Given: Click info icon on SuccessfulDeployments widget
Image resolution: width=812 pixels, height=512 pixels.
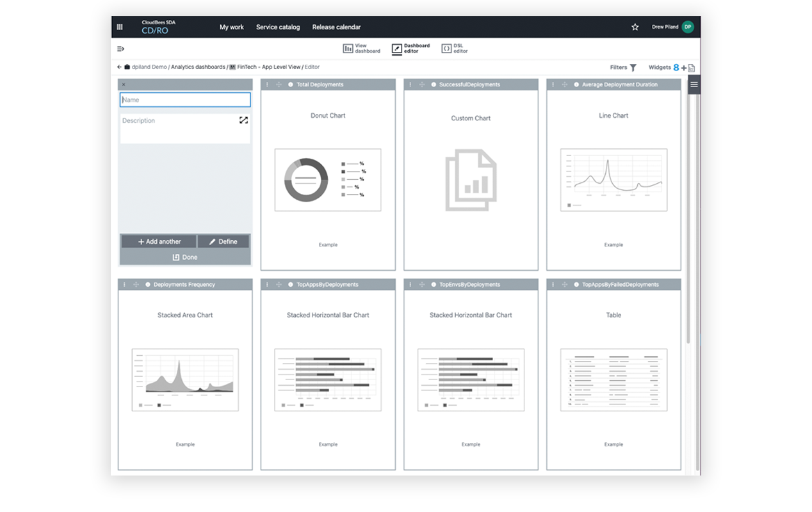Looking at the screenshot, I should coord(434,84).
